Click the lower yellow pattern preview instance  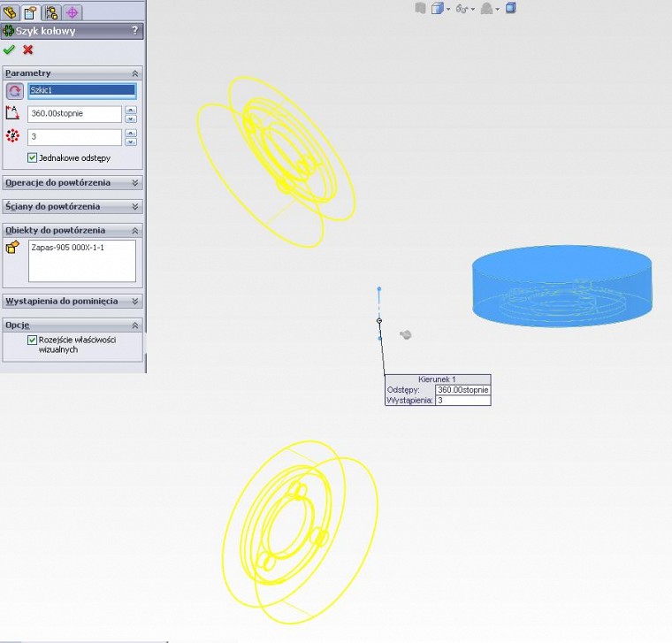point(300,532)
